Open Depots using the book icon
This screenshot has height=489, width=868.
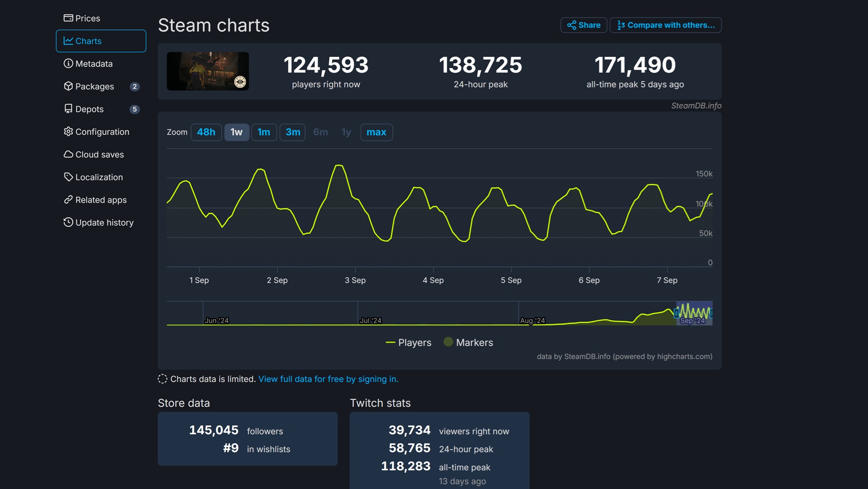click(68, 109)
